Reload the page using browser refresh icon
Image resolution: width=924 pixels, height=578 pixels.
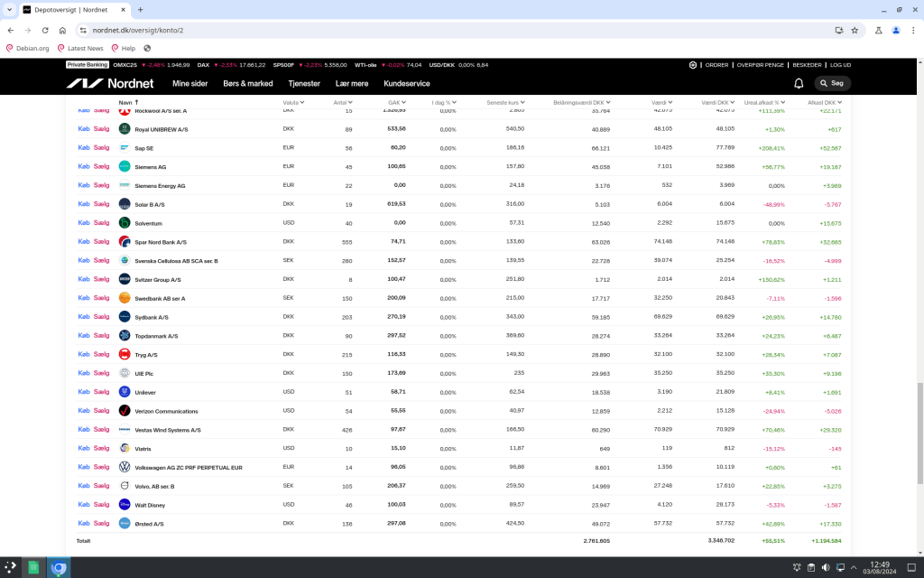tap(62, 30)
